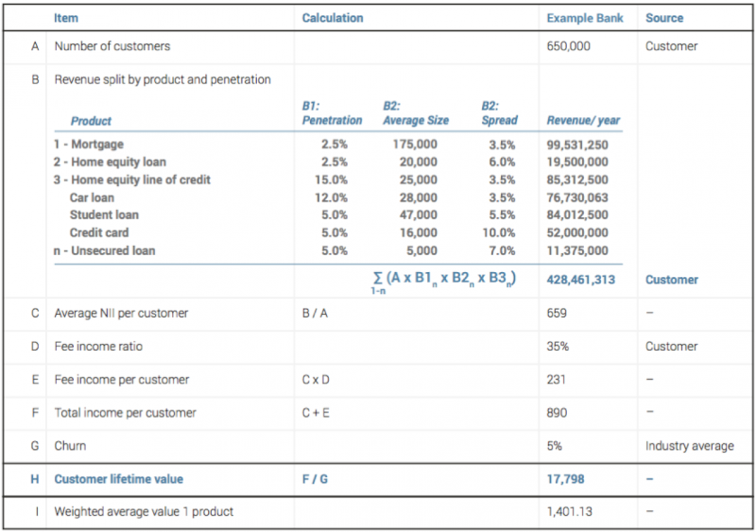
Task: Select Student loan average size 47,000
Action: pyautogui.click(x=418, y=215)
